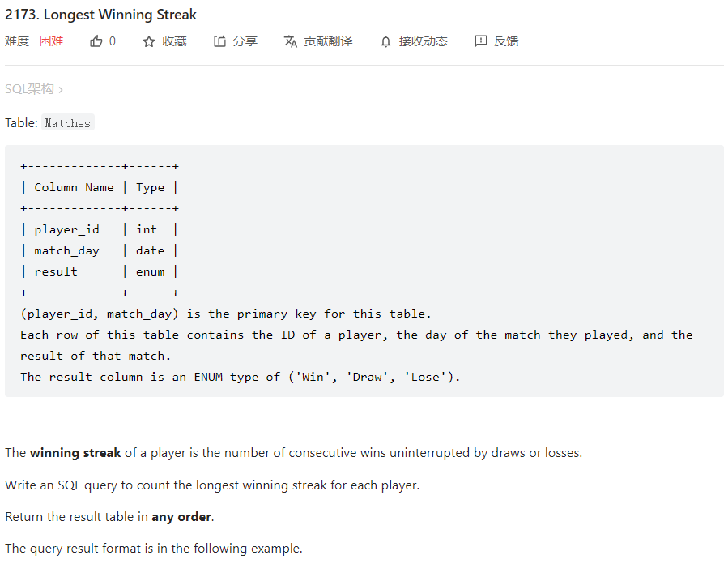Click the bold 'any order' text
Image resolution: width=728 pixels, height=581 pixels.
[x=181, y=517]
